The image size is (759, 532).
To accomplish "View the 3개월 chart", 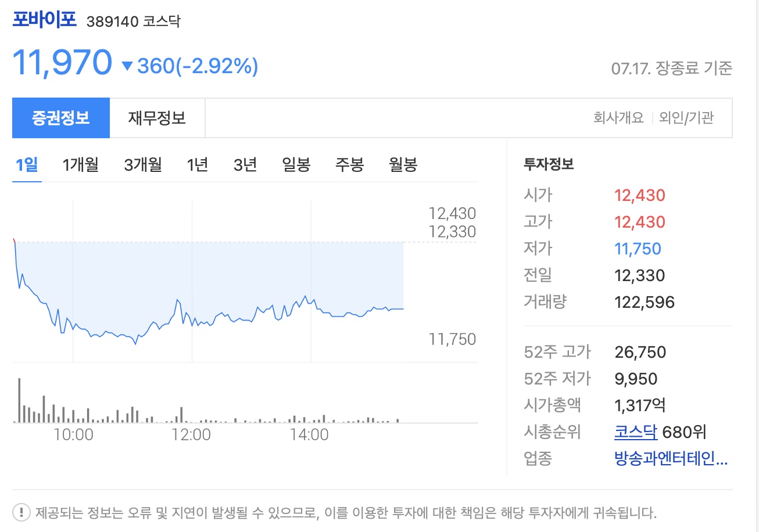I will pyautogui.click(x=141, y=164).
